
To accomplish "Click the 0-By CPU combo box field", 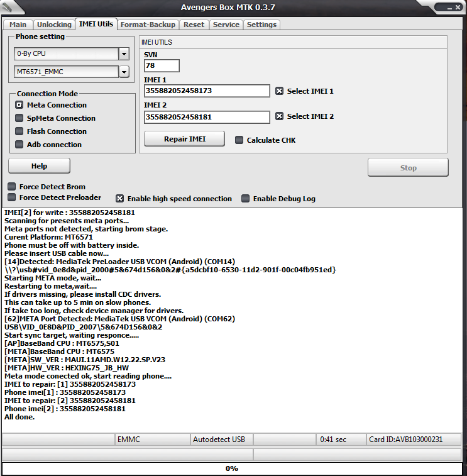I will coord(66,53).
